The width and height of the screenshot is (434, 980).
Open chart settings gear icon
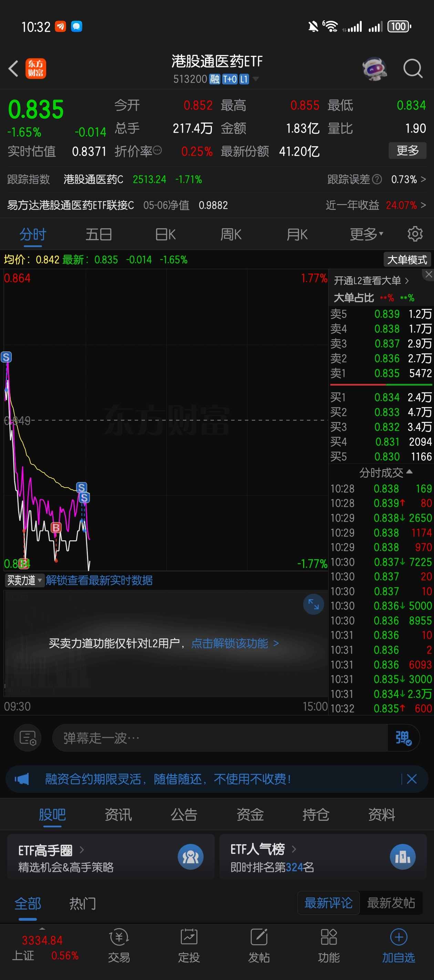[x=415, y=234]
